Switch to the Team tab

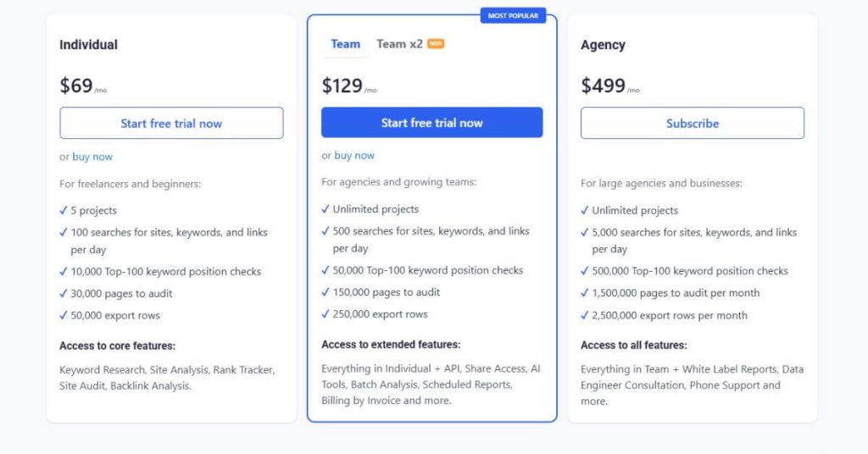(x=346, y=44)
